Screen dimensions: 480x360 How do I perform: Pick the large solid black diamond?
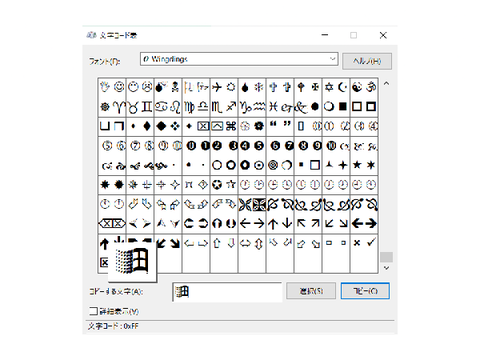[161, 126]
